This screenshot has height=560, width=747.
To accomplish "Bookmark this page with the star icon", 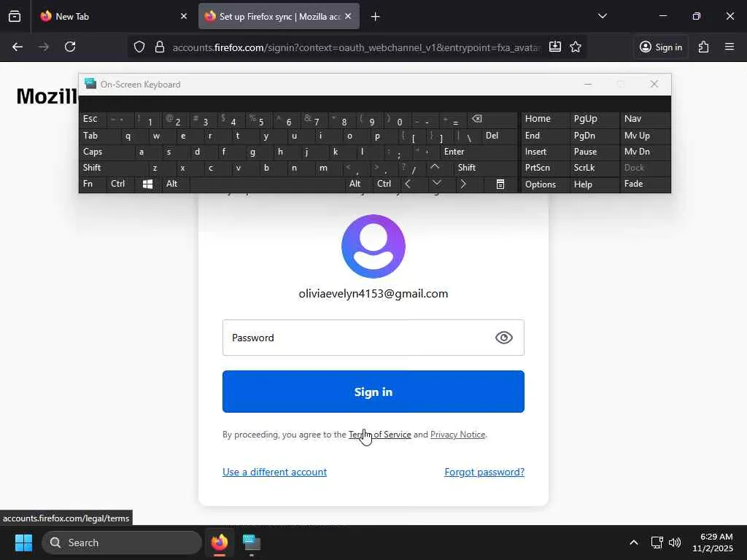I will [576, 47].
